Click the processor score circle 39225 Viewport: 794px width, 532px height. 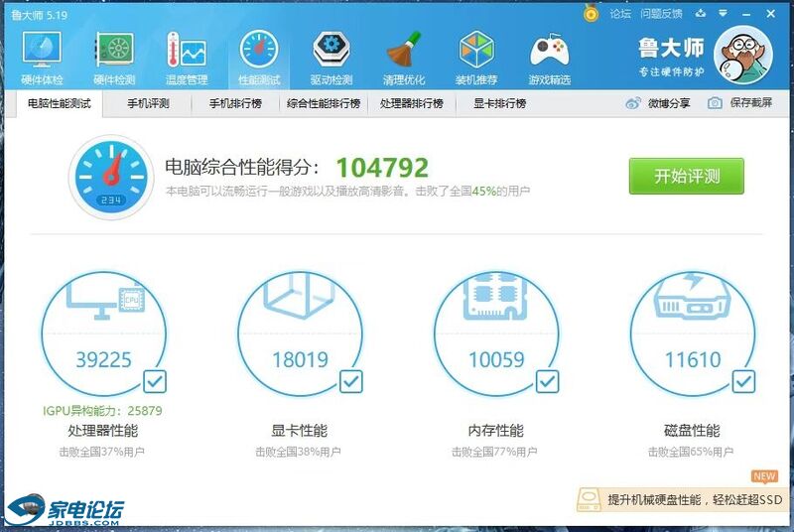(104, 333)
